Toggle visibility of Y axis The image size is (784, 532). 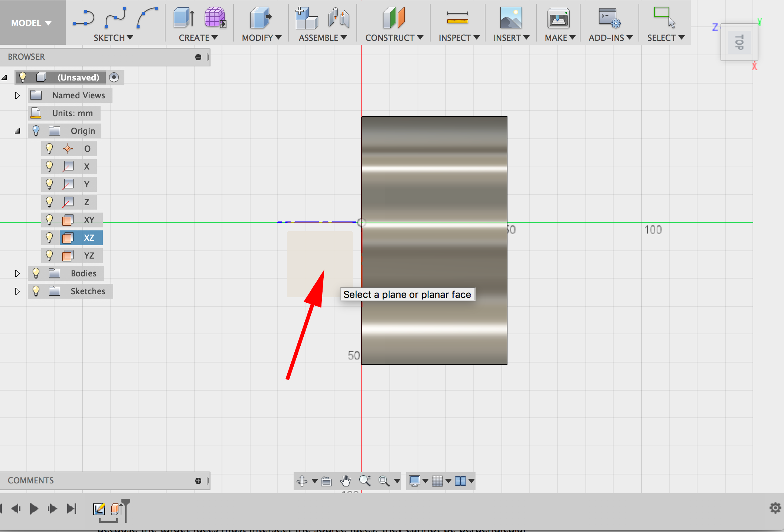[49, 184]
